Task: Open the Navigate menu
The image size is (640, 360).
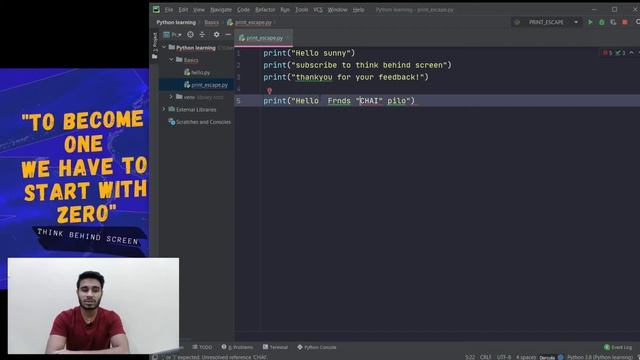Action: (x=221, y=9)
